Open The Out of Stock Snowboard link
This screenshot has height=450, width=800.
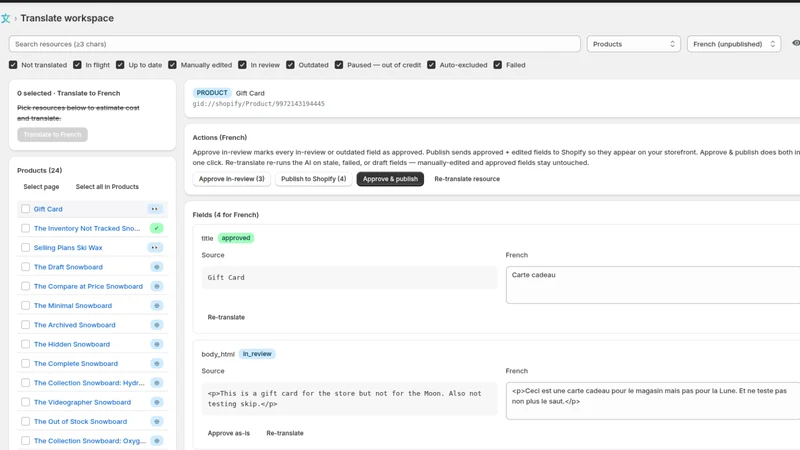80,422
